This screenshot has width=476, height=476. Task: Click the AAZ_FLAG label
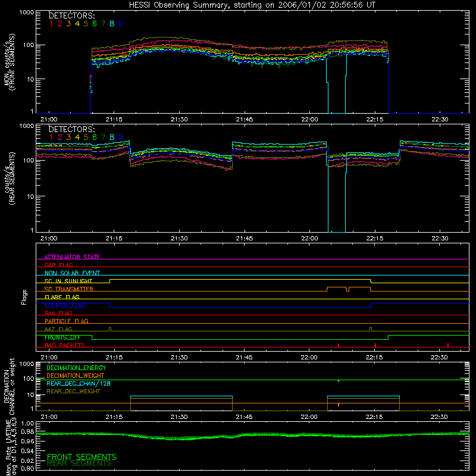[58, 329]
